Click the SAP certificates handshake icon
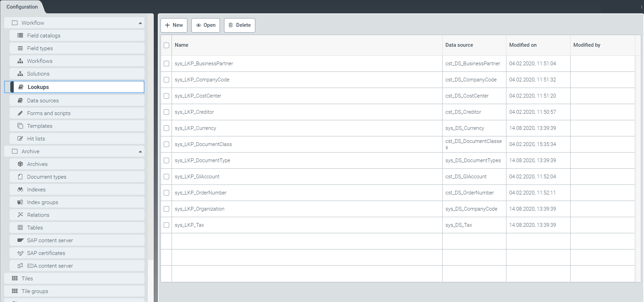This screenshot has width=644, height=302. [x=20, y=253]
